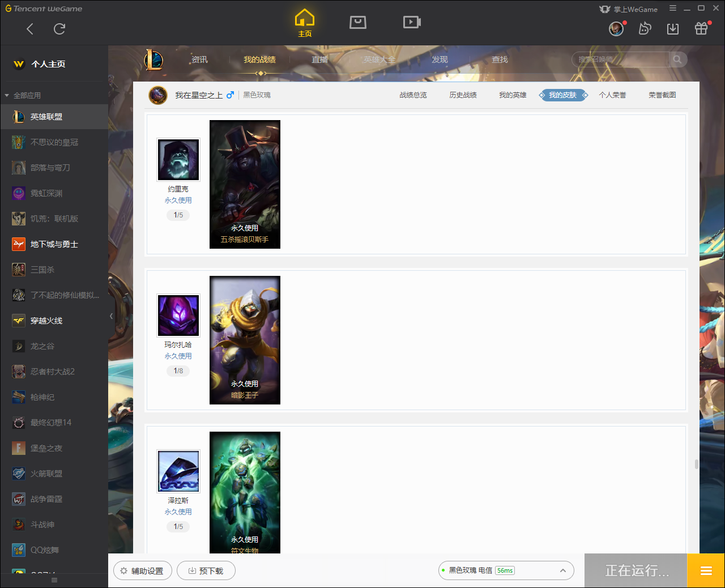Image resolution: width=725 pixels, height=588 pixels.
Task: Switch to the 发现 tab
Action: 440,59
